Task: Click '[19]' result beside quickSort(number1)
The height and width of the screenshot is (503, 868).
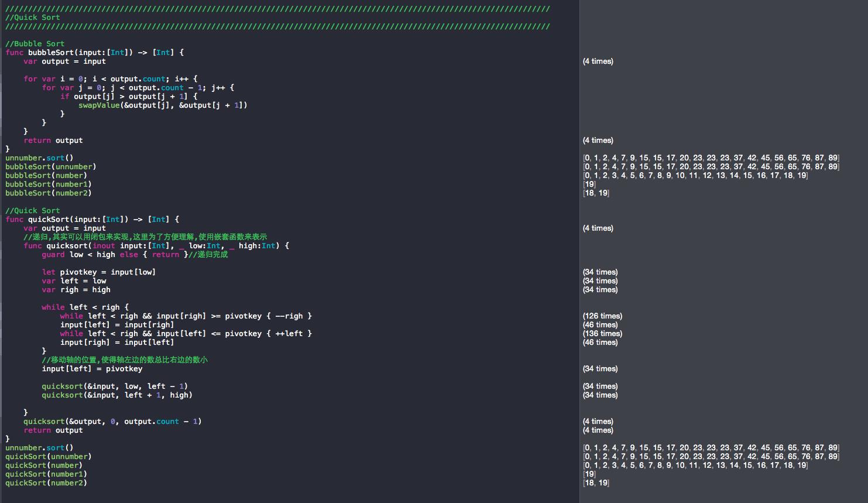Action: [x=589, y=474]
